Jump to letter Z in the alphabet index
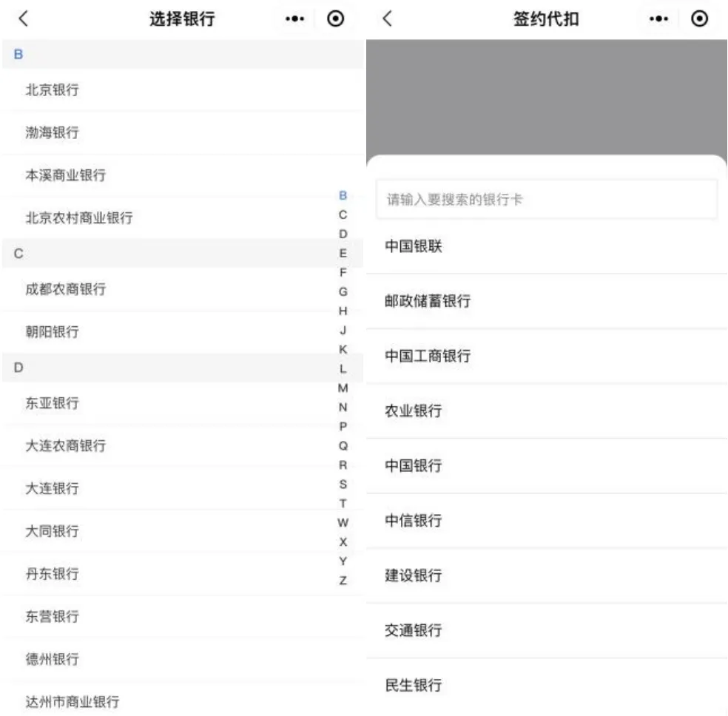 [342, 581]
